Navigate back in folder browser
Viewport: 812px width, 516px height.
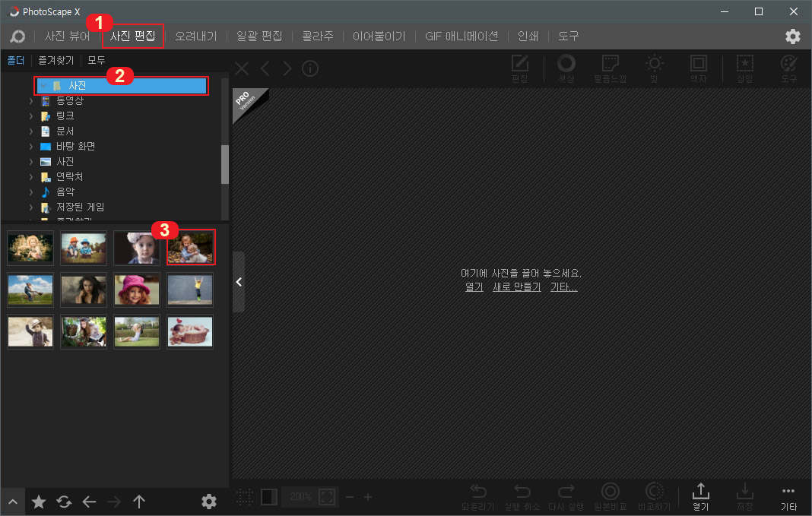click(x=89, y=502)
